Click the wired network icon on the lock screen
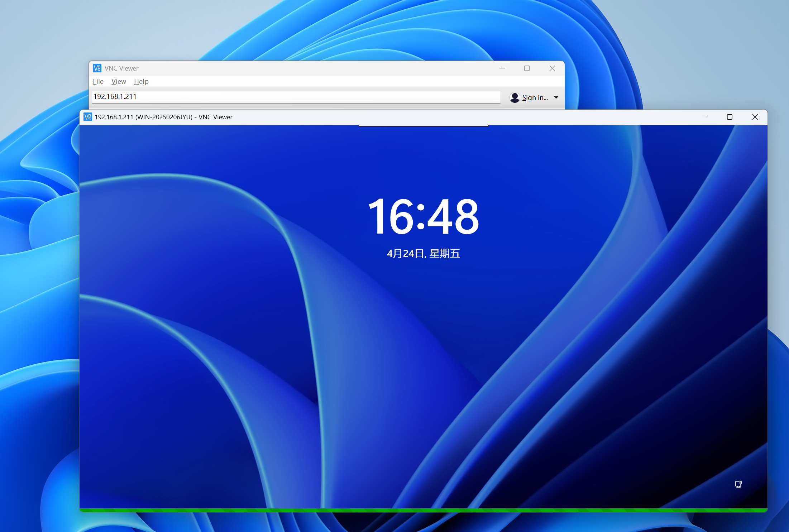 pyautogui.click(x=738, y=484)
